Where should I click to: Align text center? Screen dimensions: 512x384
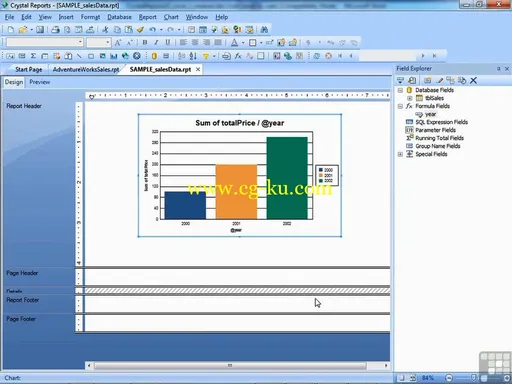click(x=195, y=42)
